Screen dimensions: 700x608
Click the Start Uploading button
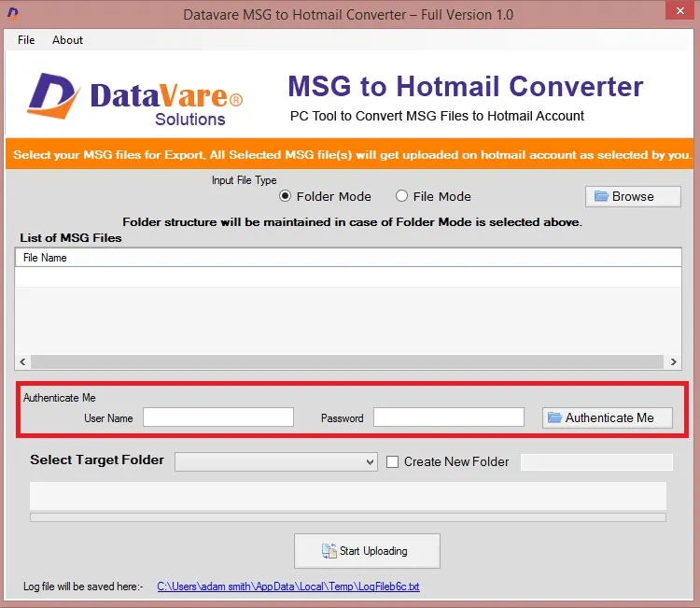pos(367,551)
